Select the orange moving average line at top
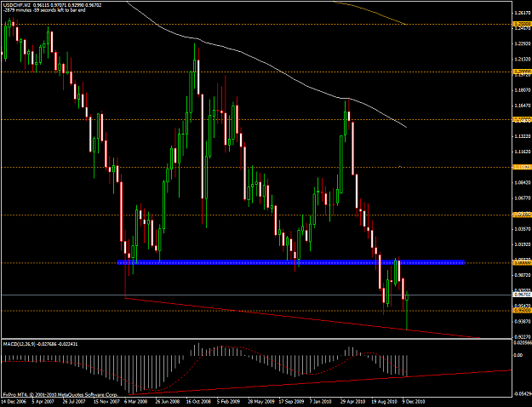532x407 pixels. tap(369, 13)
